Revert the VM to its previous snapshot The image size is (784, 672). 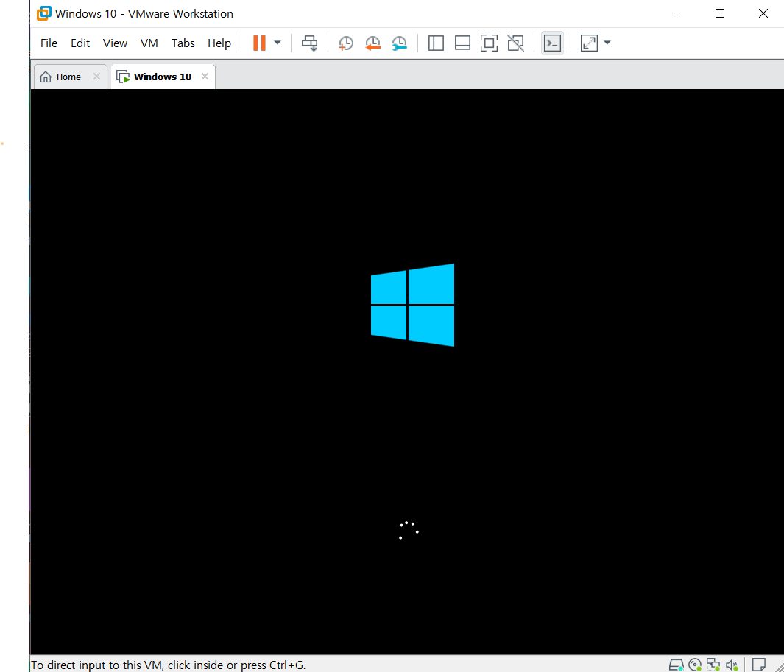[372, 43]
